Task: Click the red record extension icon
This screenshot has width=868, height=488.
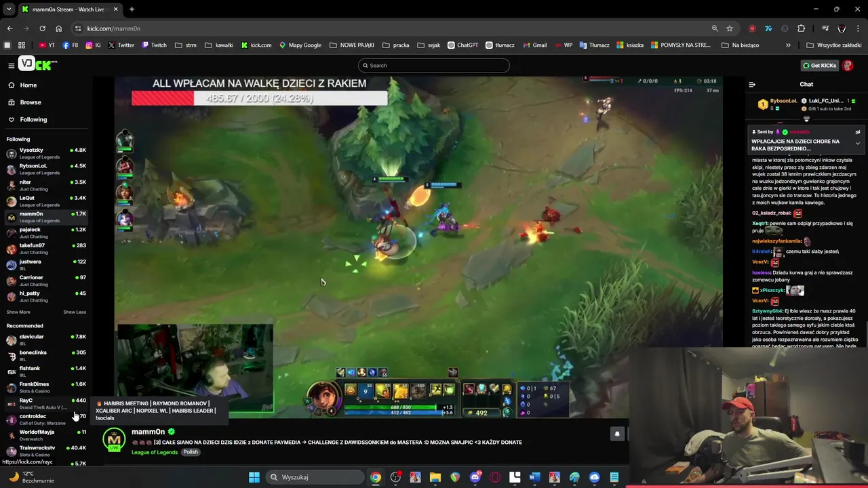Action: (752, 28)
